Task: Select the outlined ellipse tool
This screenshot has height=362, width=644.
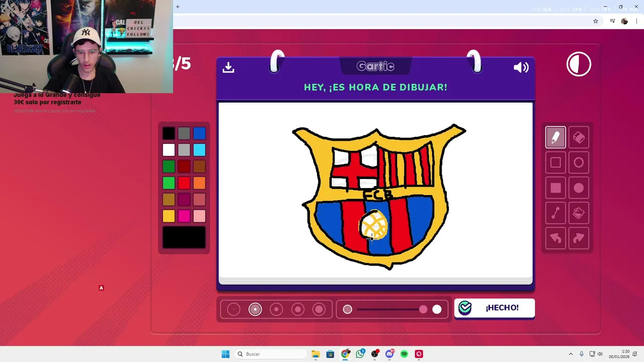Action: pos(579,162)
